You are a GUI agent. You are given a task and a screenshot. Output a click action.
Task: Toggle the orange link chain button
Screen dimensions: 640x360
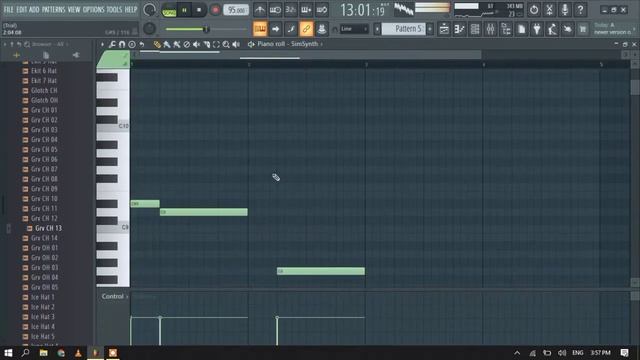click(306, 29)
